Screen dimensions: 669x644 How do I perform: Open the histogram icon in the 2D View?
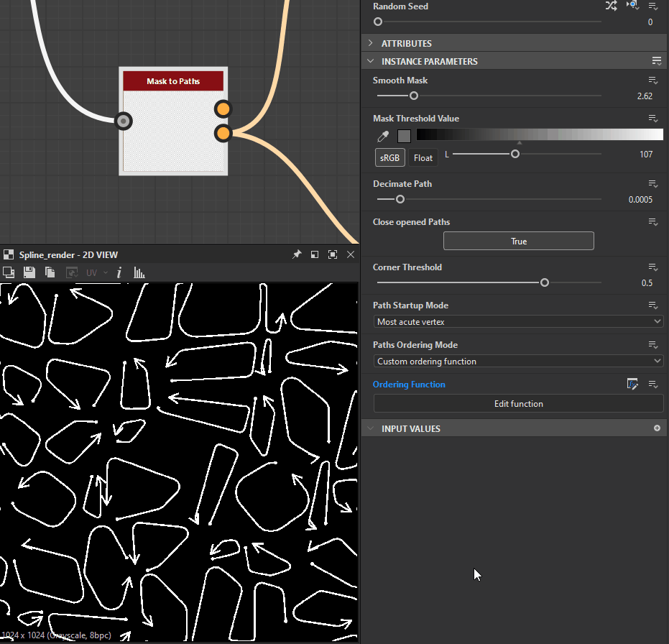tap(139, 272)
